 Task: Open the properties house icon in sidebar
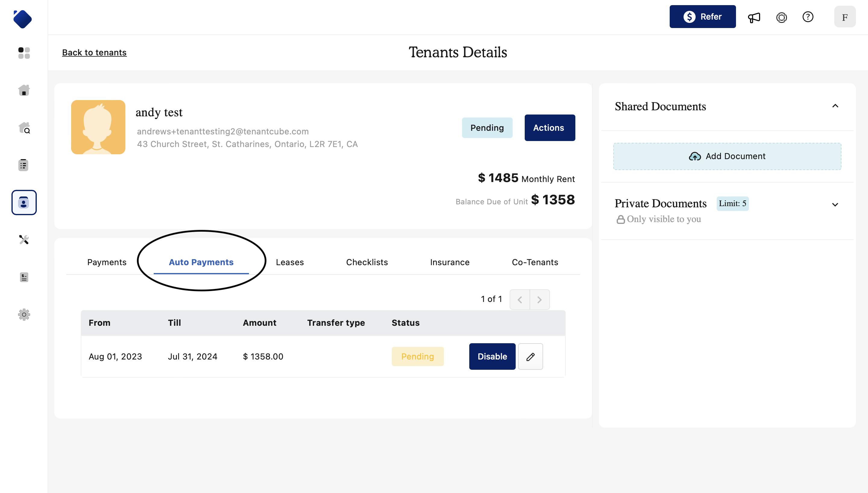click(24, 90)
